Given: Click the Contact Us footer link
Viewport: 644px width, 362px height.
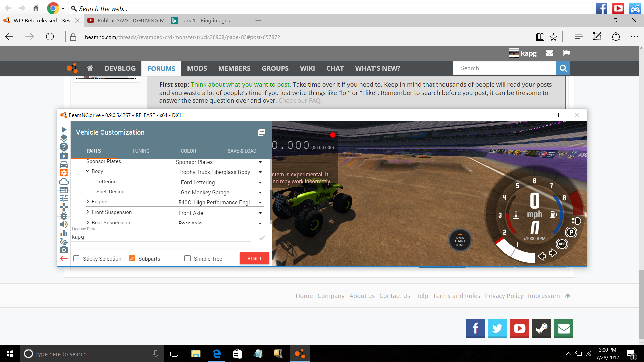Looking at the screenshot, I should [x=395, y=296].
